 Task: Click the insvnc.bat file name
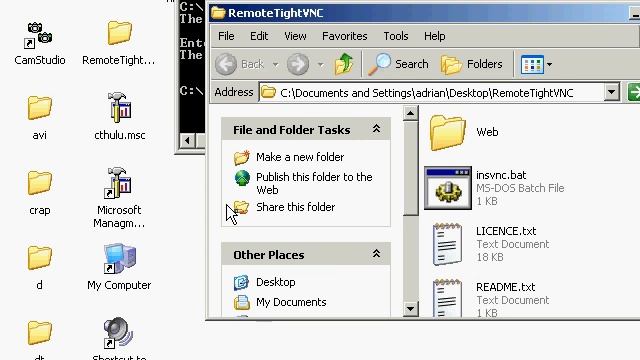[x=501, y=175]
